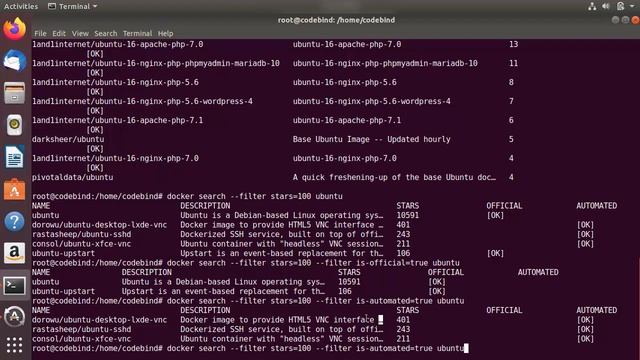Click the window title root@codebind
The height and width of the screenshot is (360, 640).
click(x=336, y=20)
